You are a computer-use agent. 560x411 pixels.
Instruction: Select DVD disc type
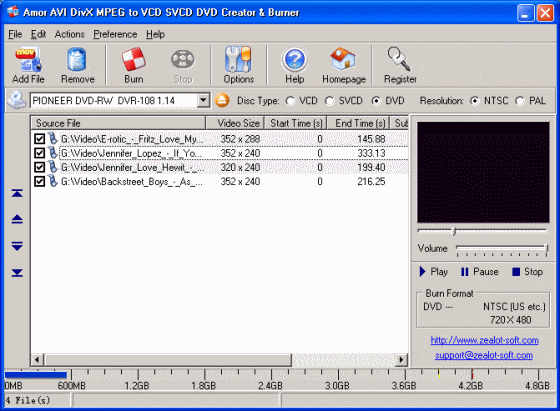pyautogui.click(x=376, y=101)
